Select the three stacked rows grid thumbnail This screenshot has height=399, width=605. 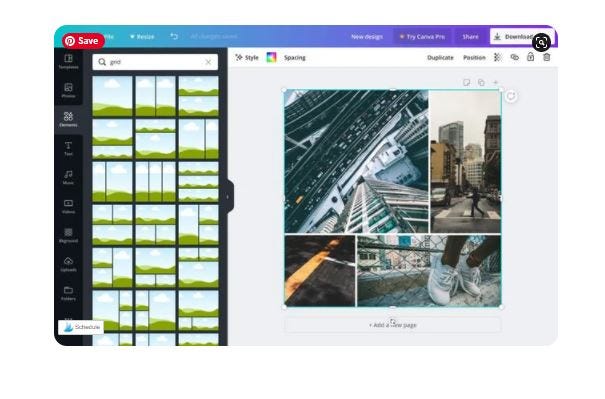(198, 182)
